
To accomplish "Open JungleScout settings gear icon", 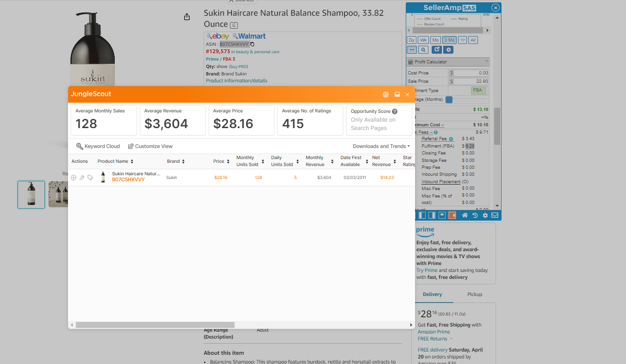I will point(385,94).
